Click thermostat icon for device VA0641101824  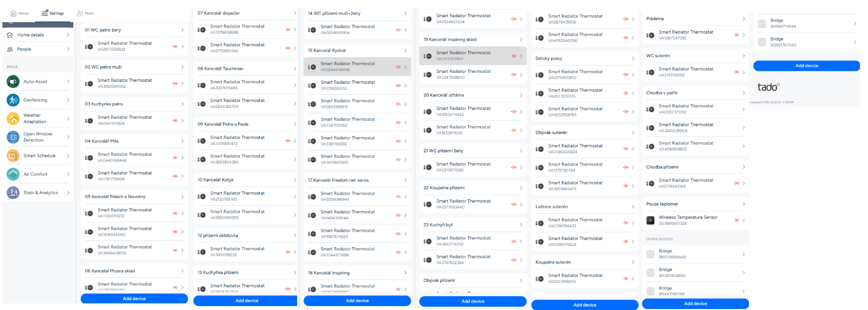[89, 120]
